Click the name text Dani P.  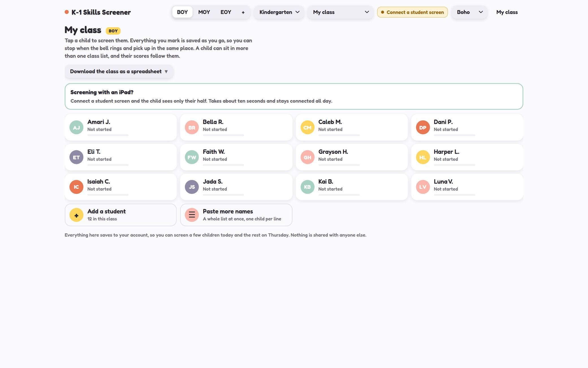(x=443, y=122)
